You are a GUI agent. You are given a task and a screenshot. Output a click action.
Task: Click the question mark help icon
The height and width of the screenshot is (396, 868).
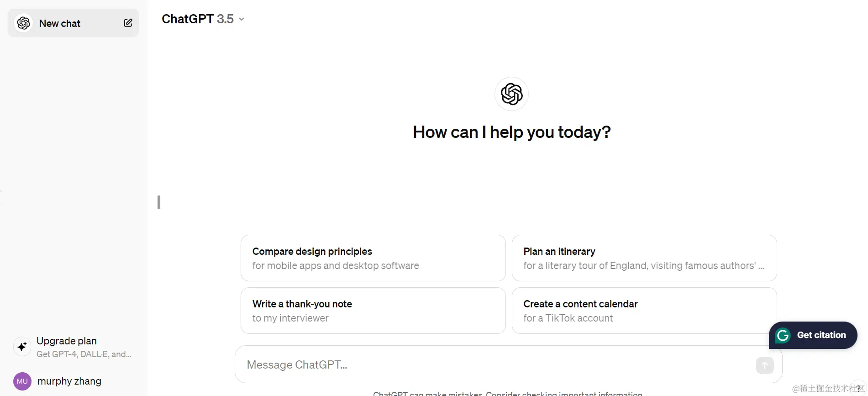tap(858, 388)
